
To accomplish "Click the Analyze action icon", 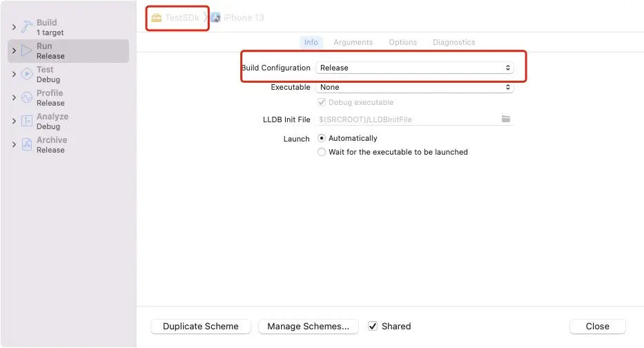I will click(x=27, y=121).
